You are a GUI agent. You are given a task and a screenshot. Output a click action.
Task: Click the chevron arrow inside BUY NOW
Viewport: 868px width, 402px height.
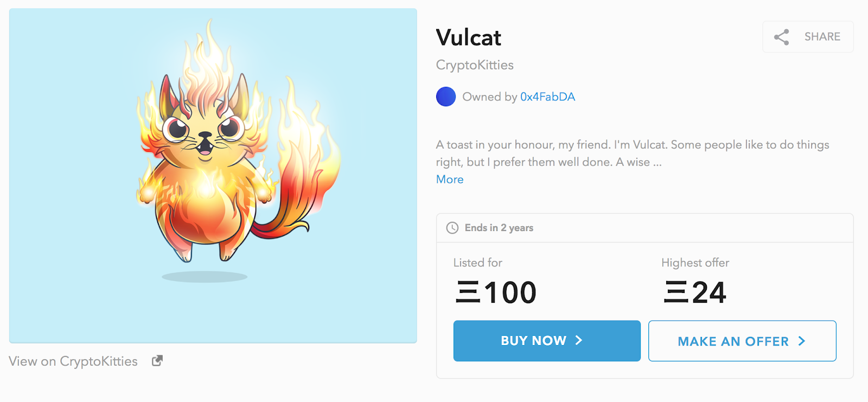[x=578, y=341]
